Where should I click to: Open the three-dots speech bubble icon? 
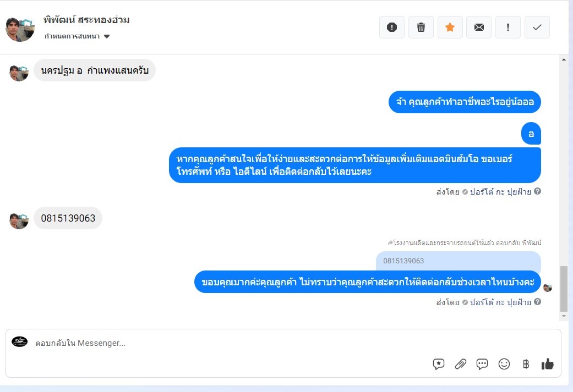click(482, 364)
